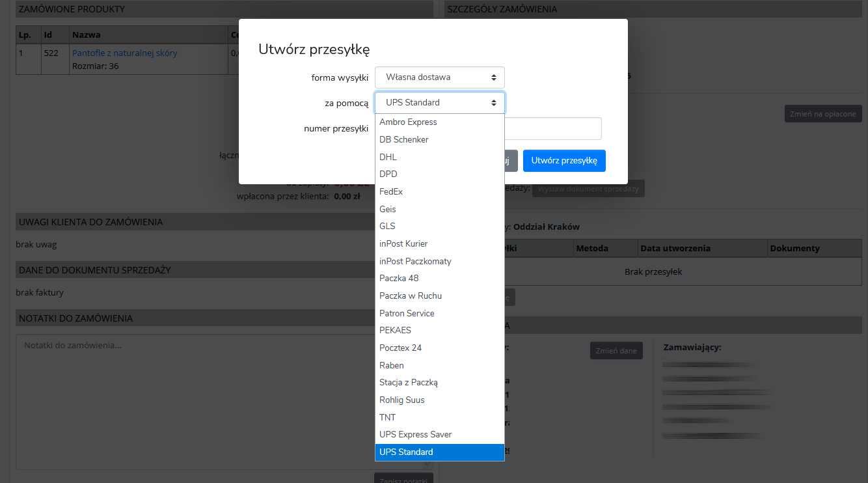
Task: Click the 'Oddział Kraków' text
Action: pos(547,227)
